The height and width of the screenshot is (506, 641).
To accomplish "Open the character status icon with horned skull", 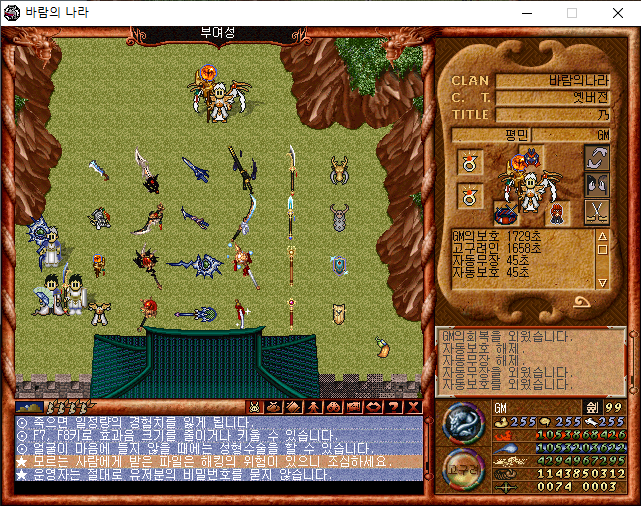I will pos(254,407).
